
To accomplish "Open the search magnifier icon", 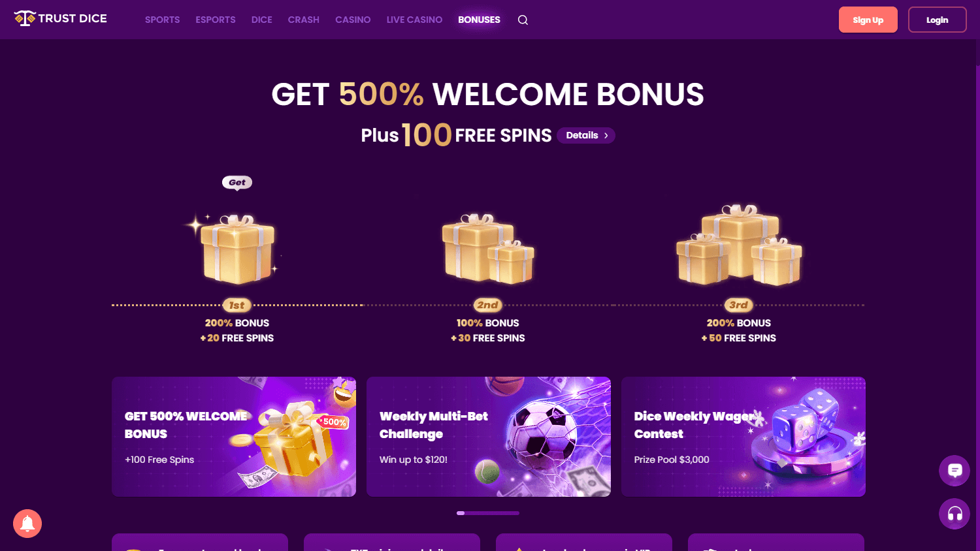I will tap(523, 20).
